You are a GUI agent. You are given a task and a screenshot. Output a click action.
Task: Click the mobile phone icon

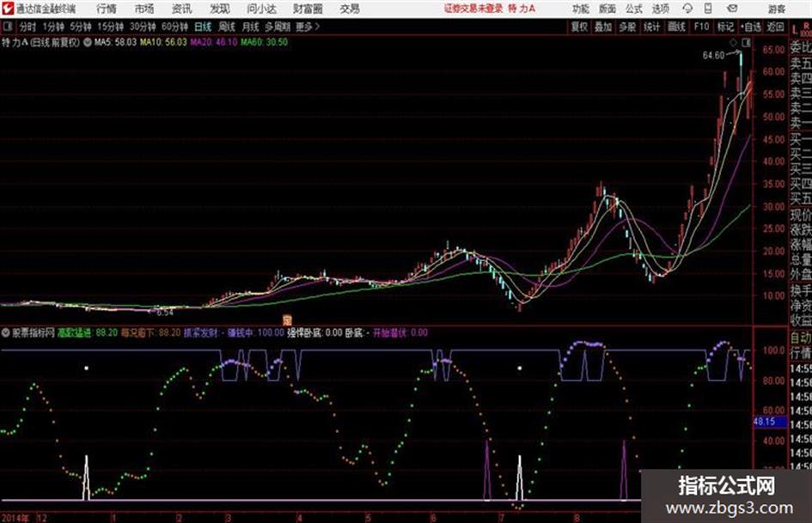(708, 9)
